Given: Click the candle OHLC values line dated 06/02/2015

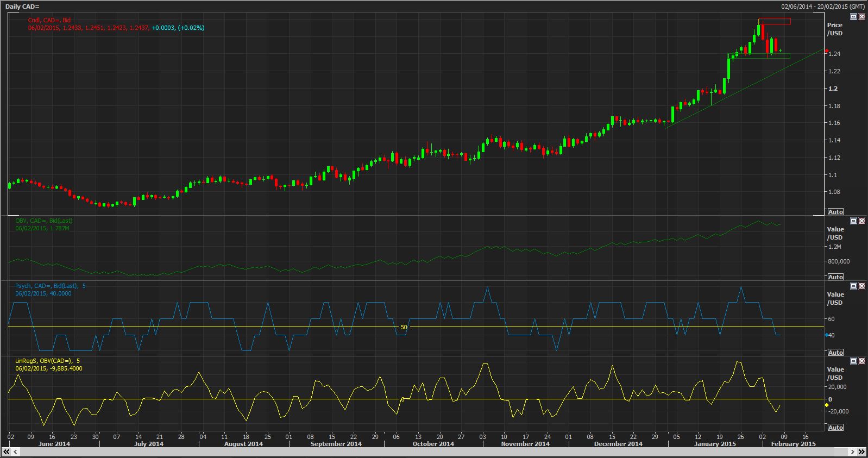Looking at the screenshot, I should 116,28.
